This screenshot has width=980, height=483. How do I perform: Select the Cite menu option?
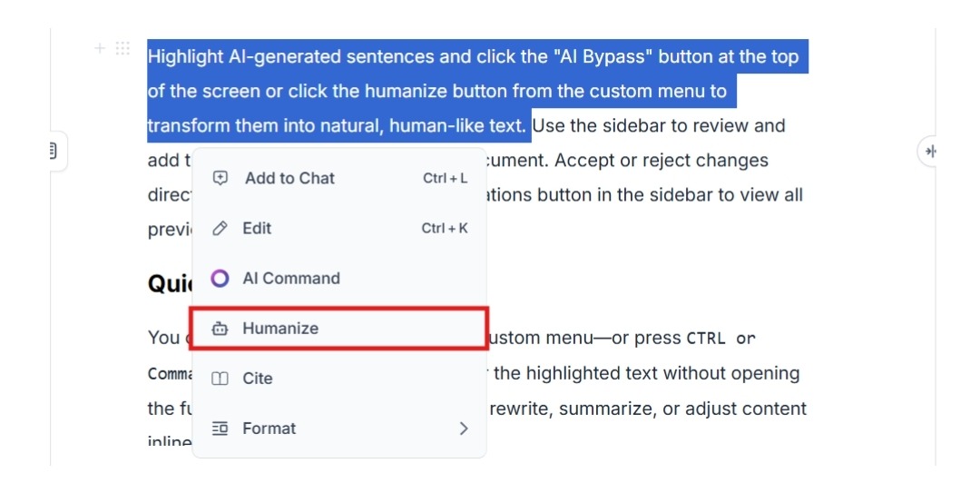[x=339, y=379]
